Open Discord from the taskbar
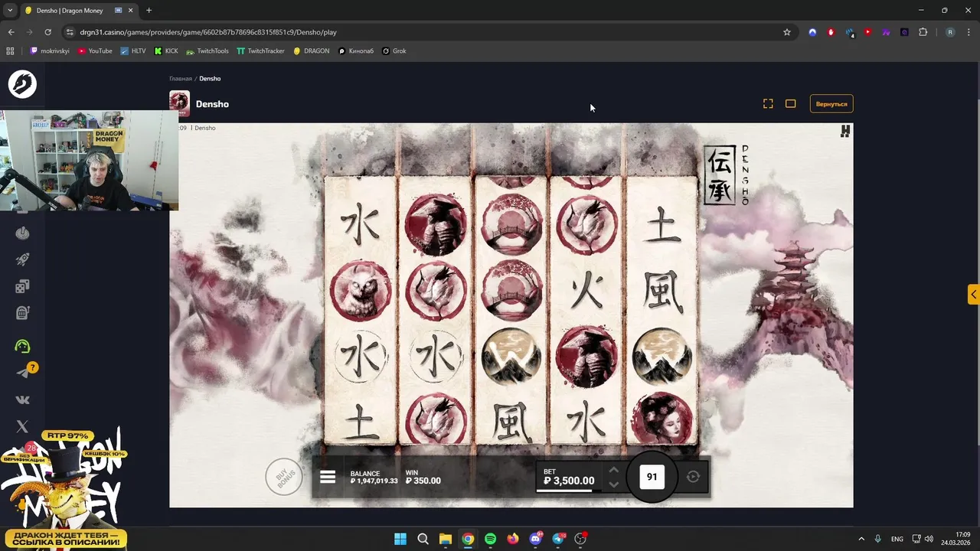Viewport: 980px width, 551px height. click(x=535, y=539)
